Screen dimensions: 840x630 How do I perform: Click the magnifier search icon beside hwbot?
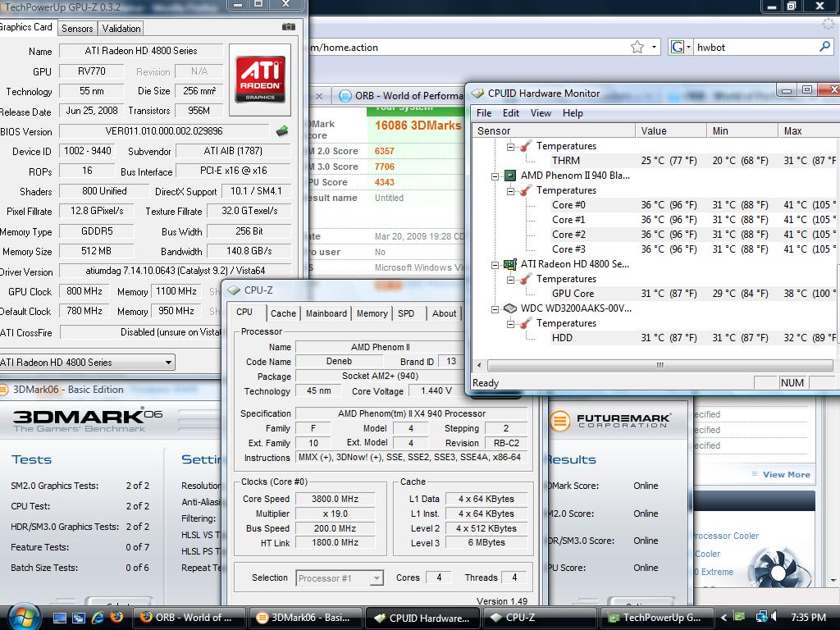[x=824, y=47]
